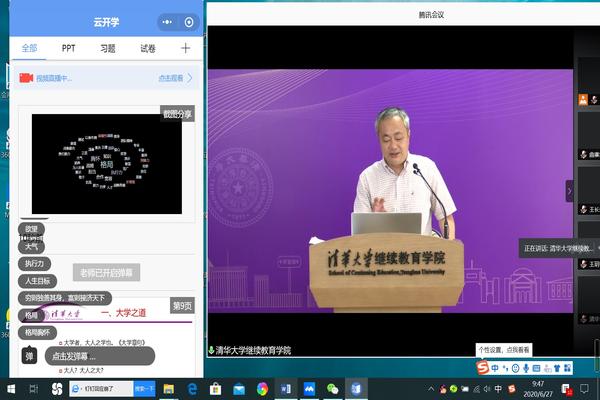Open the emoji face icon on IME bar
The height and width of the screenshot is (400, 600).
click(x=515, y=368)
